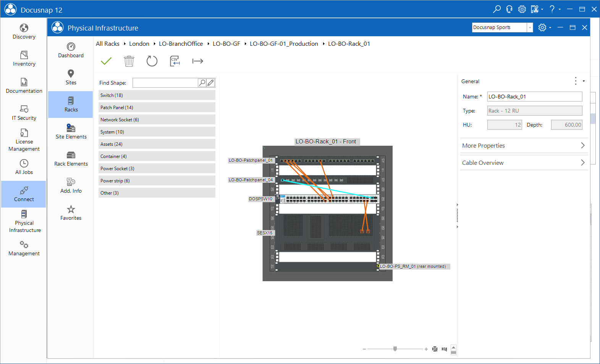
Task: Click LO-BO-Rack_01 breadcrumb
Action: pos(349,44)
